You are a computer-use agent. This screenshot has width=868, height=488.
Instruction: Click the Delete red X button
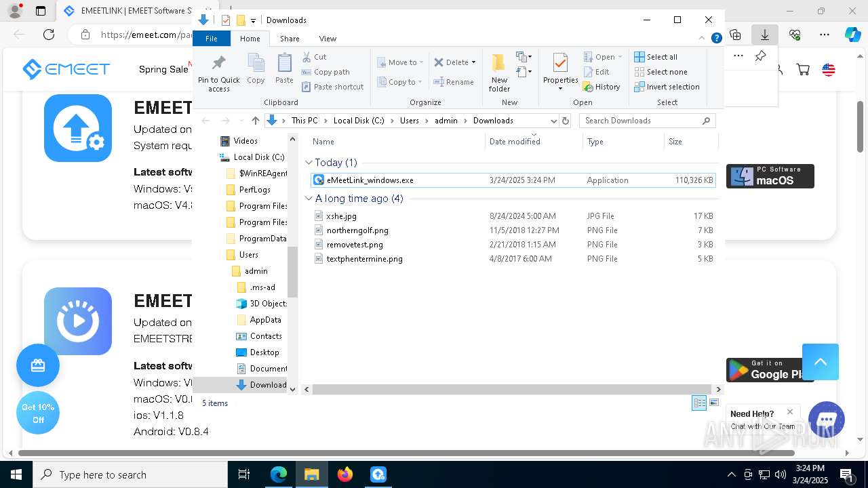point(451,62)
